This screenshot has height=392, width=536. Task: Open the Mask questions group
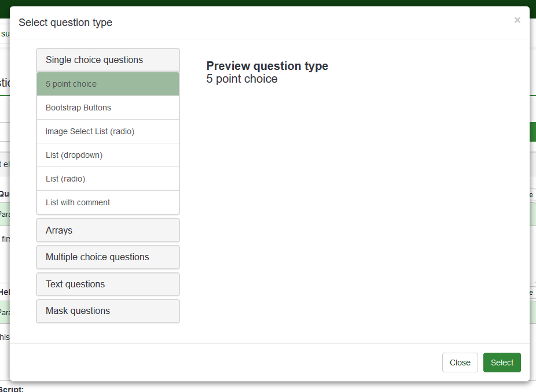click(x=108, y=311)
